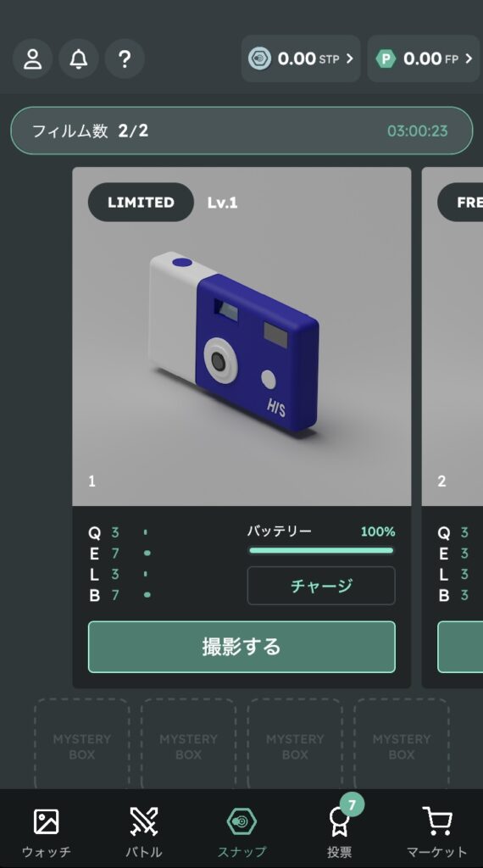
Task: Switch to the バトル tab
Action: (144, 832)
